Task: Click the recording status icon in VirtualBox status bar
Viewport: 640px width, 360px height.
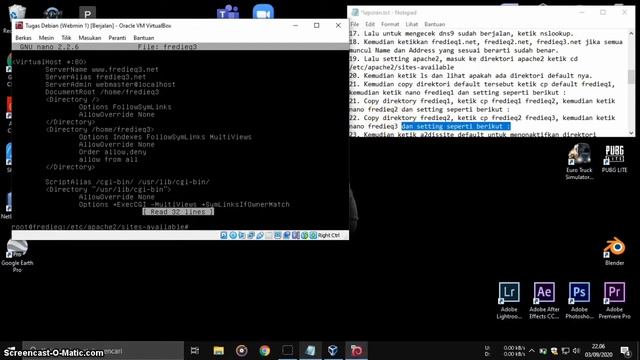Action: tap(287, 235)
